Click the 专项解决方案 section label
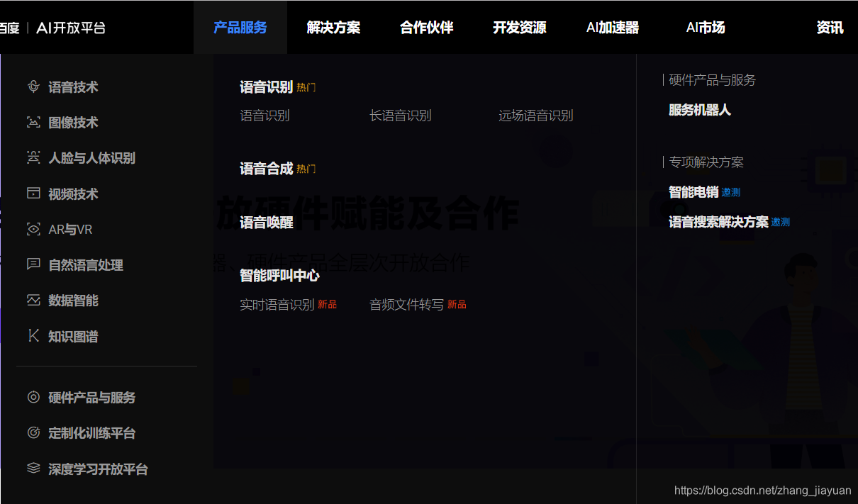The width and height of the screenshot is (858, 504). pyautogui.click(x=706, y=162)
